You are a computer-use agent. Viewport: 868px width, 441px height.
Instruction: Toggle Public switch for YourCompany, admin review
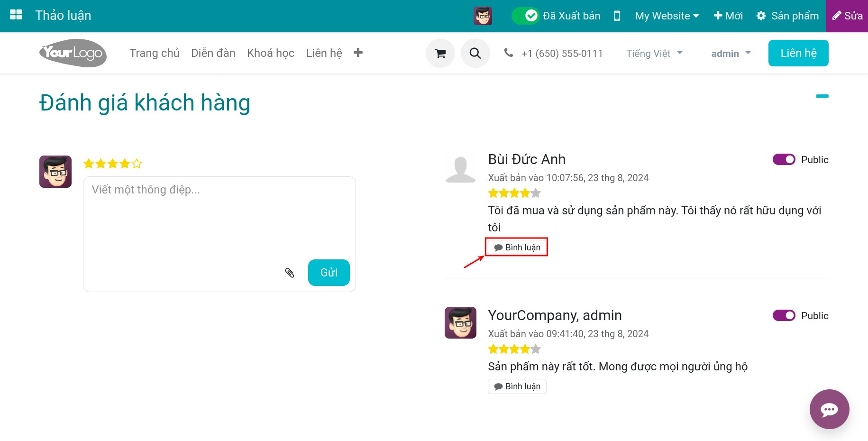point(784,315)
